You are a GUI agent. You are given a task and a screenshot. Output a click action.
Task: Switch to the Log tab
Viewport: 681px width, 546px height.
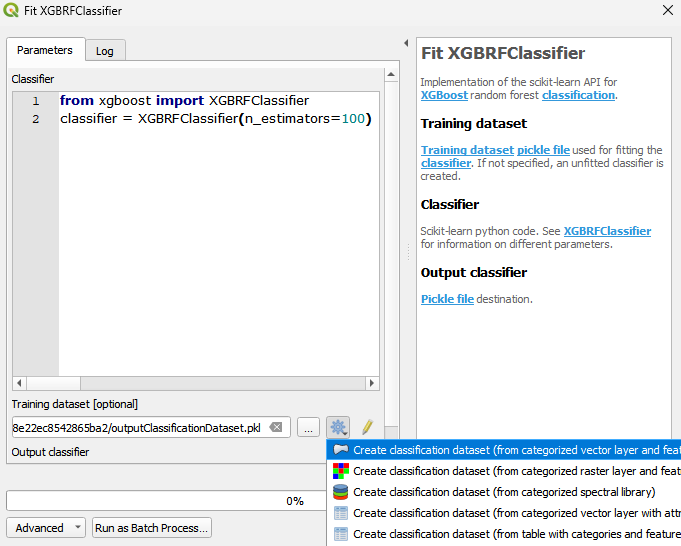coord(105,51)
